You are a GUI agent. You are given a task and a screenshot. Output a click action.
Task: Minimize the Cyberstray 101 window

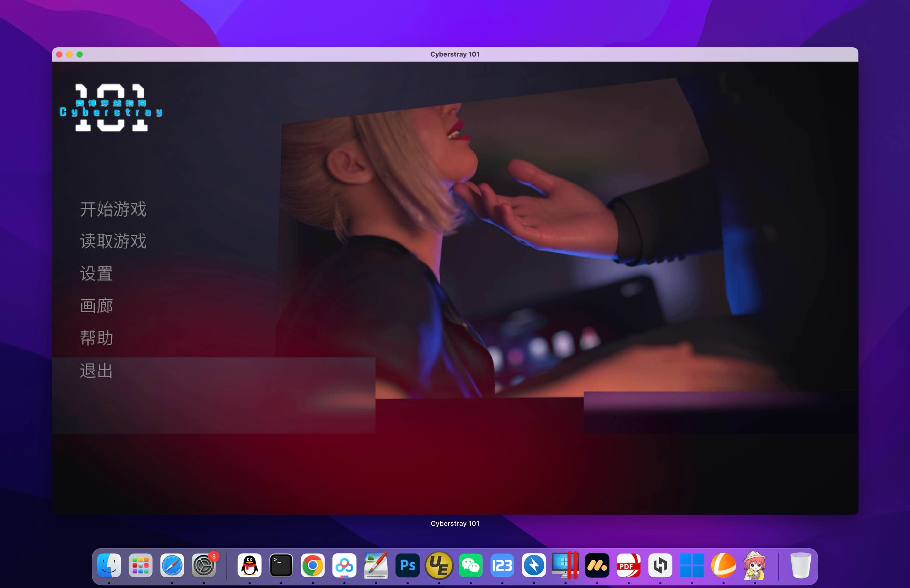[70, 55]
